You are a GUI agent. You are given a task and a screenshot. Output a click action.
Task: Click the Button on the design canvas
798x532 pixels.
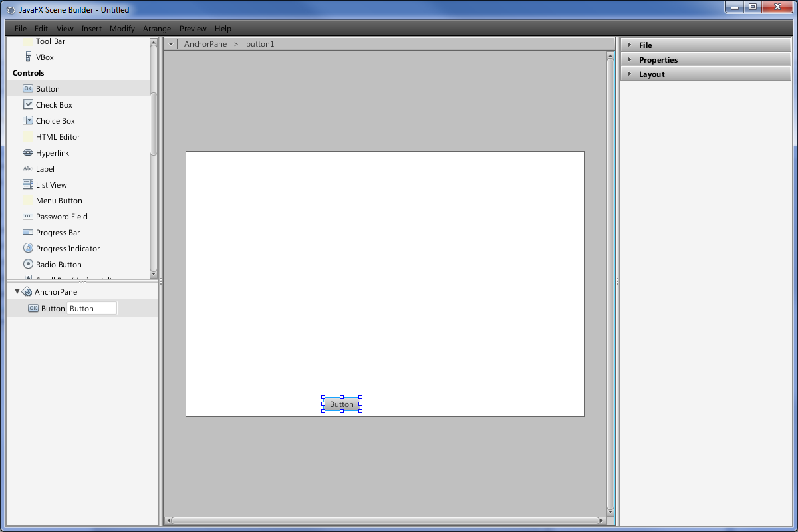point(342,404)
